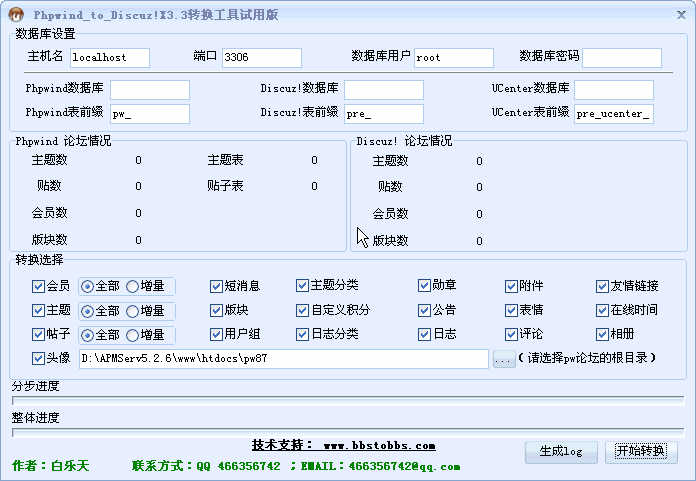Select 增量 radio for 主题 row

(x=132, y=312)
